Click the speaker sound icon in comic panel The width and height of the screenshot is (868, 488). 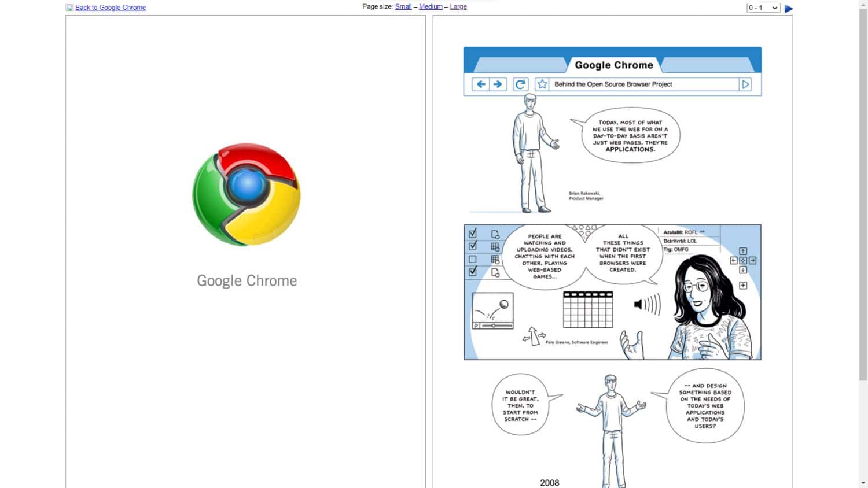pyautogui.click(x=646, y=304)
